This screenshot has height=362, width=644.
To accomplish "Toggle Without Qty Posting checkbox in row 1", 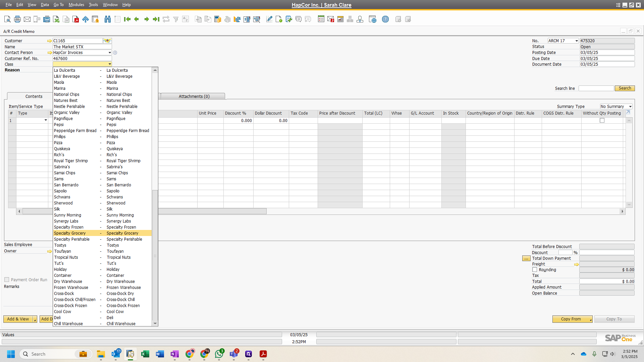I will 602,121.
